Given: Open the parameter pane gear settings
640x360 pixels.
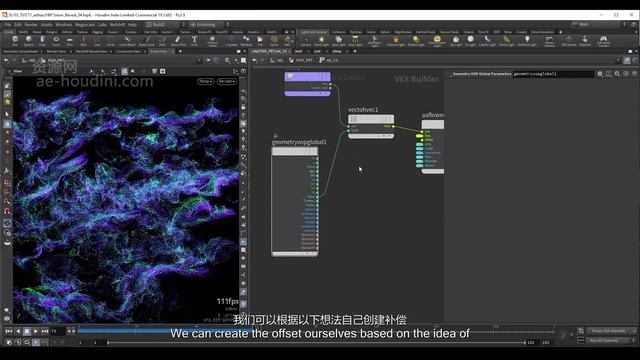Looking at the screenshot, I should point(600,74).
